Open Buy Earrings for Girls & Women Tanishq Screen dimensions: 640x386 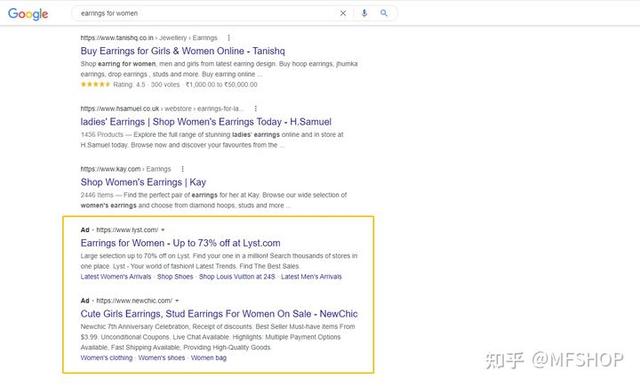coord(183,51)
